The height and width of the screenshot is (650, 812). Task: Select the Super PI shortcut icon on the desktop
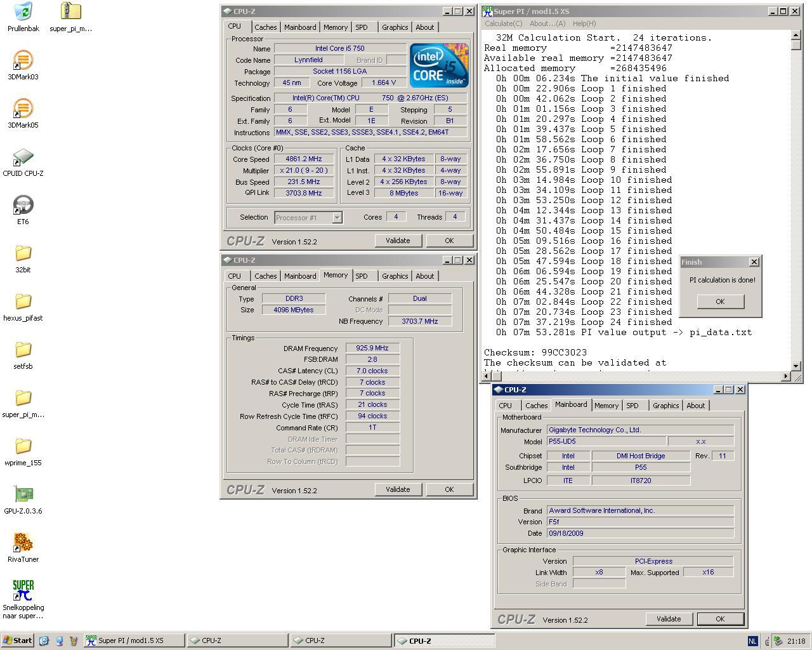(23, 590)
